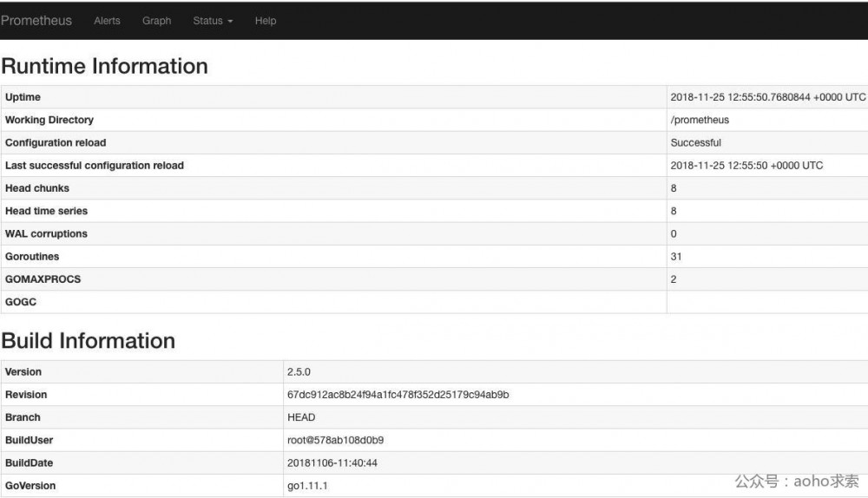Click the Branch value HEAD
This screenshot has width=868, height=498.
301,417
